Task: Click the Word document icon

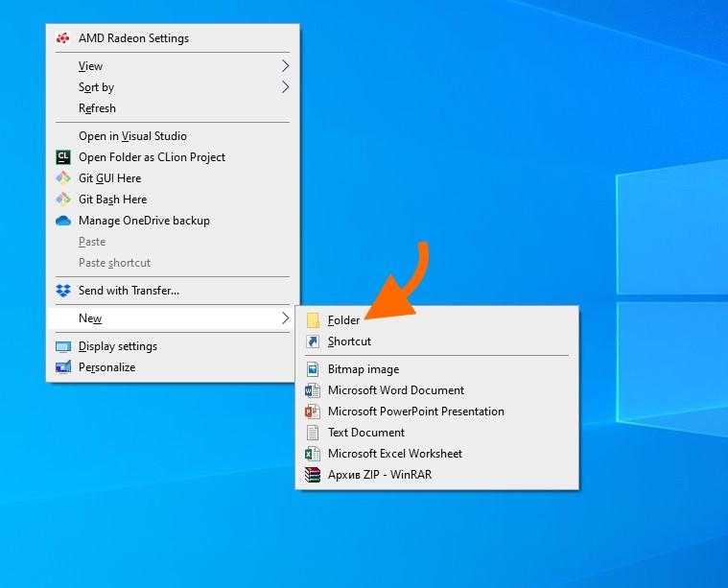Action: [312, 390]
